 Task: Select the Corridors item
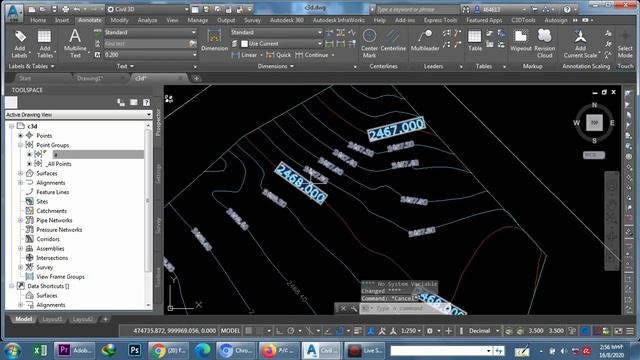pyautogui.click(x=48, y=239)
